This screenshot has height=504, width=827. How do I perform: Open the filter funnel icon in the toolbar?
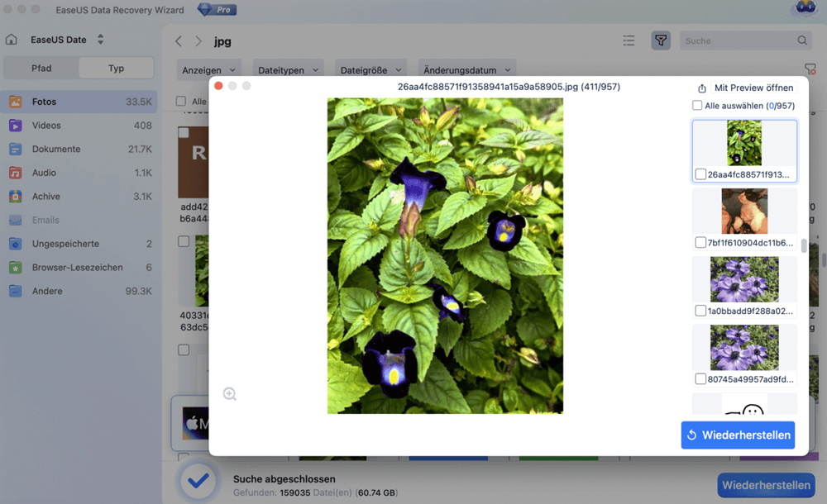[660, 40]
